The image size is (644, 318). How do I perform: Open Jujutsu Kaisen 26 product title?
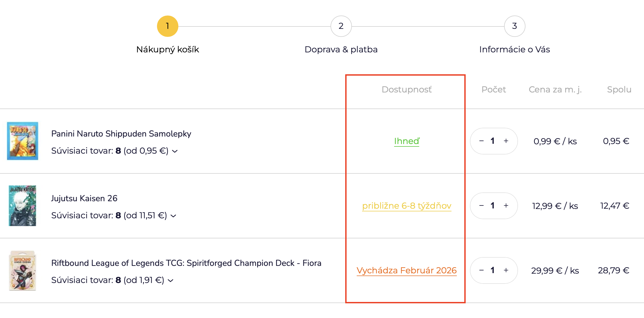pyautogui.click(x=84, y=198)
